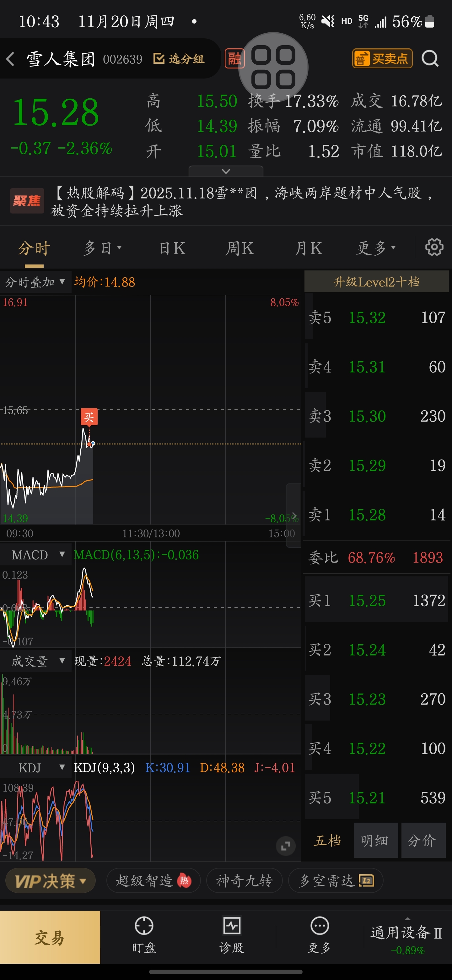Open the 多日 multi-day dropdown
Screen dimensions: 452x980
click(x=102, y=248)
